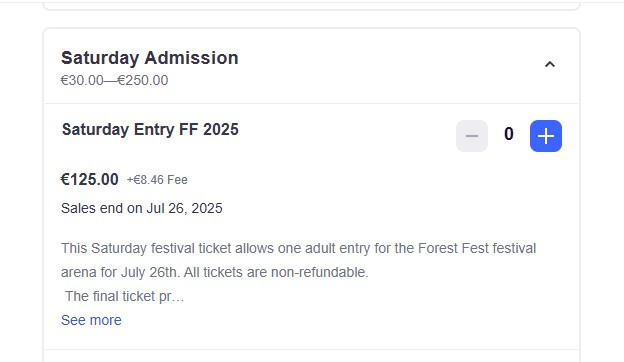Viewport: 624px width, 362px height.
Task: Click the 'Forest Fest festival' words in description
Action: pyautogui.click(x=477, y=249)
